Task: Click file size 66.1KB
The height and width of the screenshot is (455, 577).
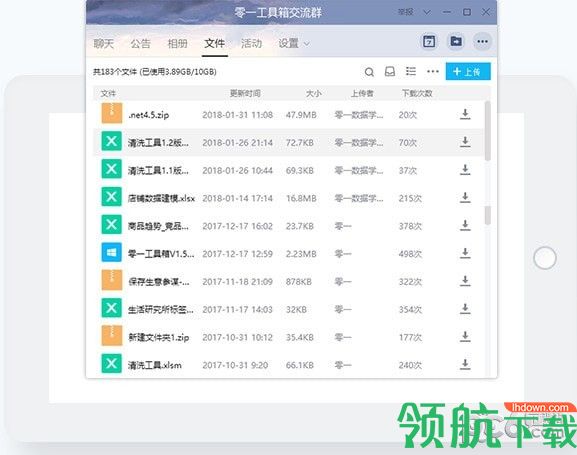Action: (x=300, y=365)
